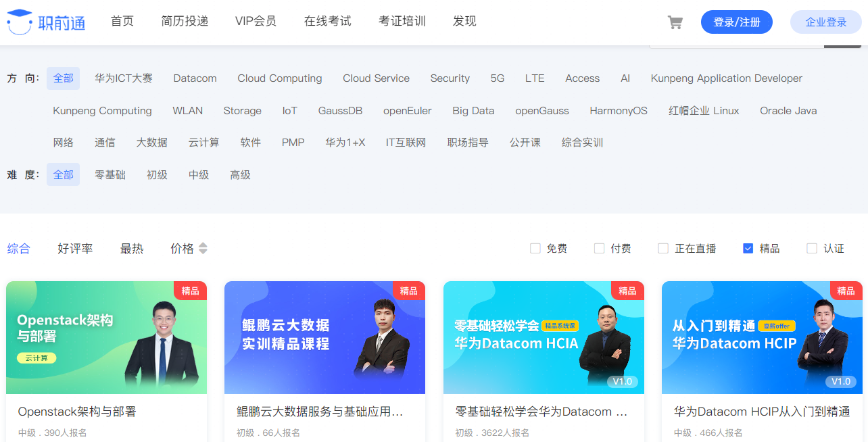Click 发现 in the navigation bar
Image resolution: width=868 pixels, height=442 pixels.
tap(464, 21)
